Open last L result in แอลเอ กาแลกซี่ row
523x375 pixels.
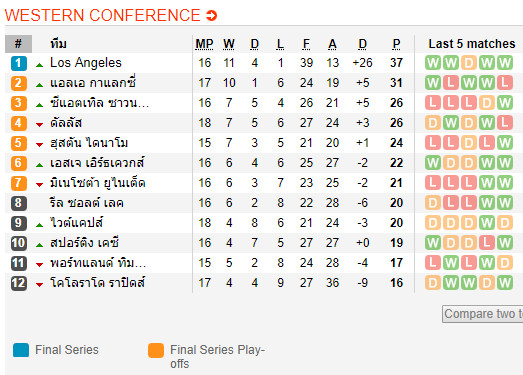coord(505,83)
